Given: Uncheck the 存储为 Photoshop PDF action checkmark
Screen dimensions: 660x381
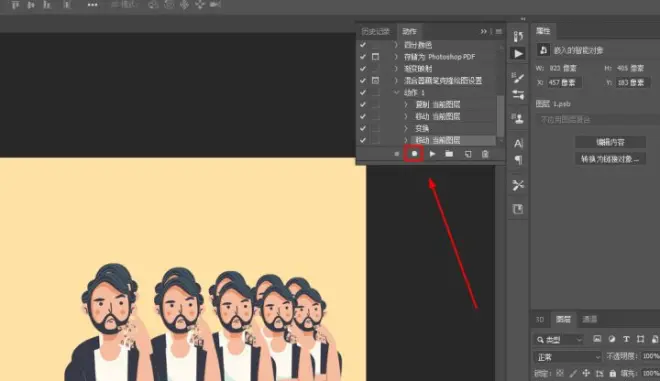Looking at the screenshot, I should coord(363,56).
